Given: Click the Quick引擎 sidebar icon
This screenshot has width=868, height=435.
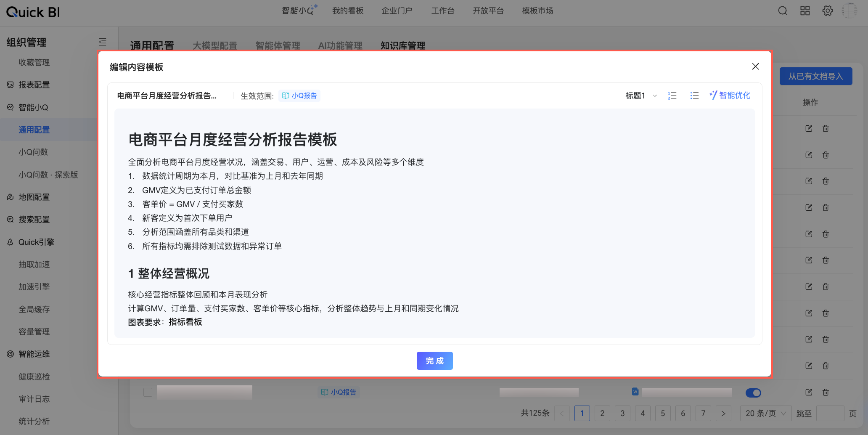Looking at the screenshot, I should [x=11, y=242].
